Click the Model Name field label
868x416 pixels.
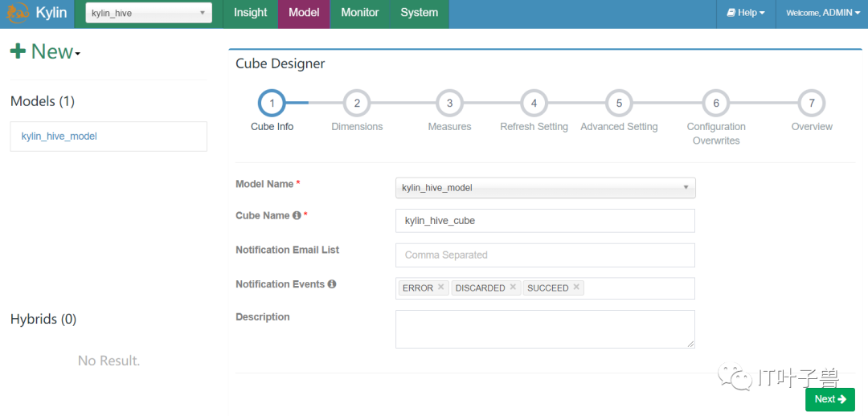pos(264,184)
